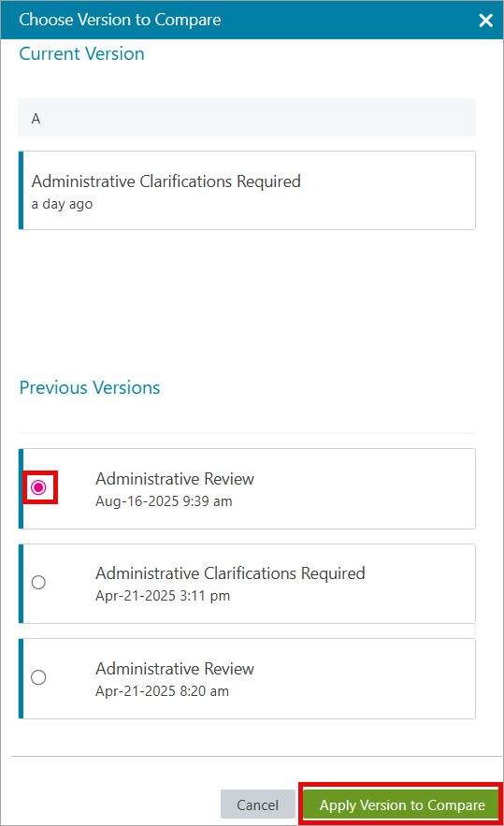Screen dimensions: 504x826
Task: Click the 'a day ago' timestamp
Action: pyautogui.click(x=62, y=204)
